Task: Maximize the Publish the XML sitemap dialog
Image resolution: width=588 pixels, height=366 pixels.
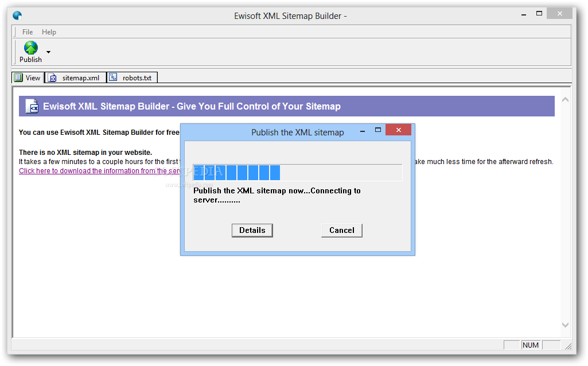Action: tap(378, 130)
